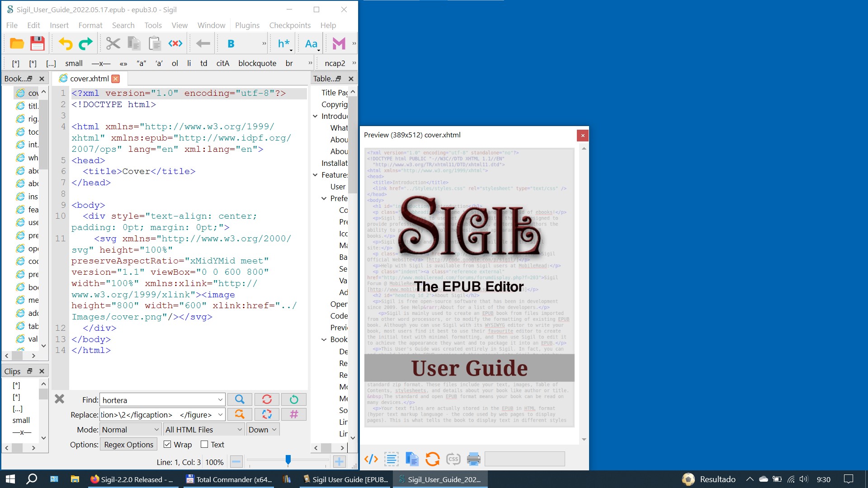
Task: Insert the blockquote clip
Action: pyautogui.click(x=257, y=63)
